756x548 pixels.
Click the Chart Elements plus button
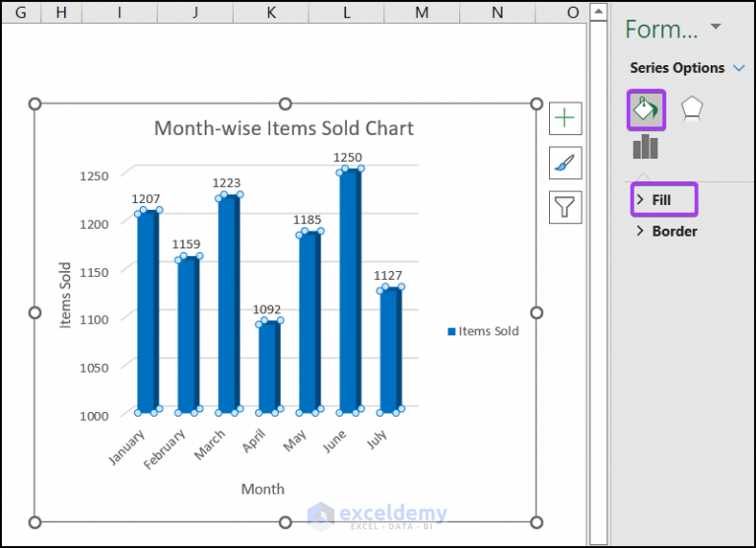pos(565,118)
